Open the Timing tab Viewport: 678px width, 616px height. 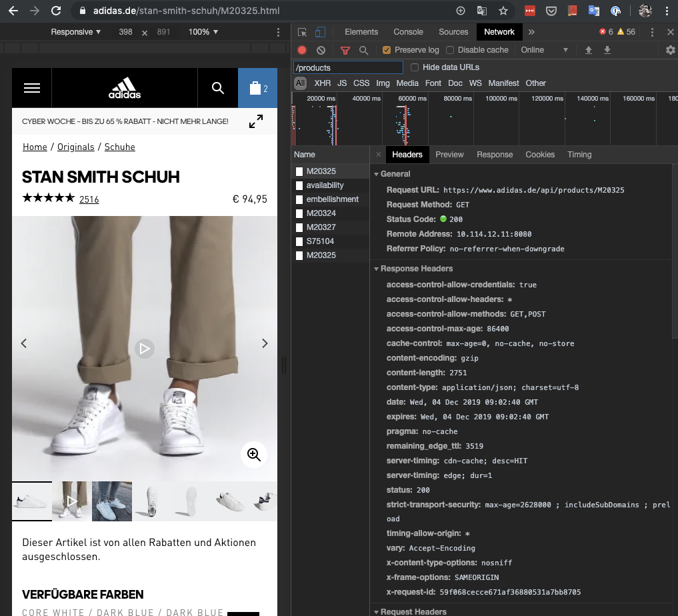(x=579, y=154)
